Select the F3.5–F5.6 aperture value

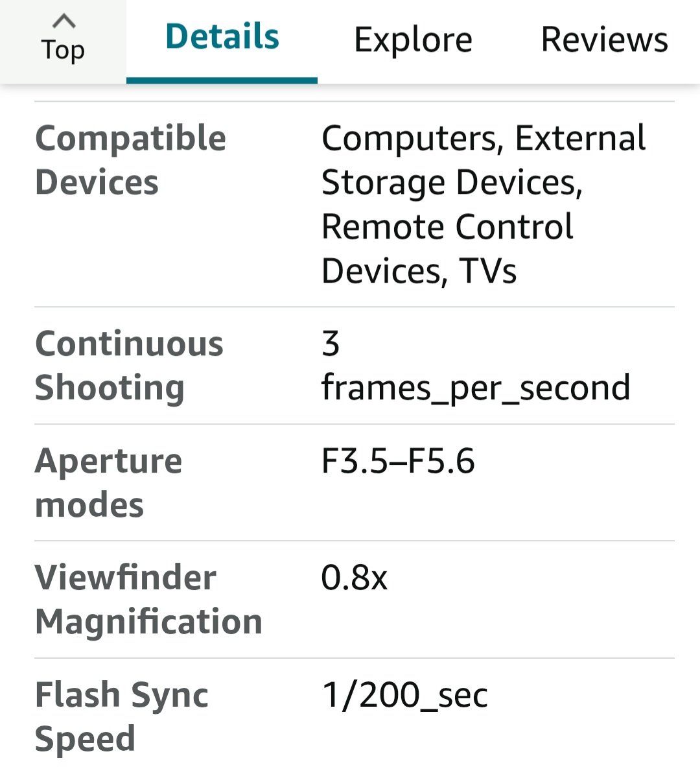(398, 461)
